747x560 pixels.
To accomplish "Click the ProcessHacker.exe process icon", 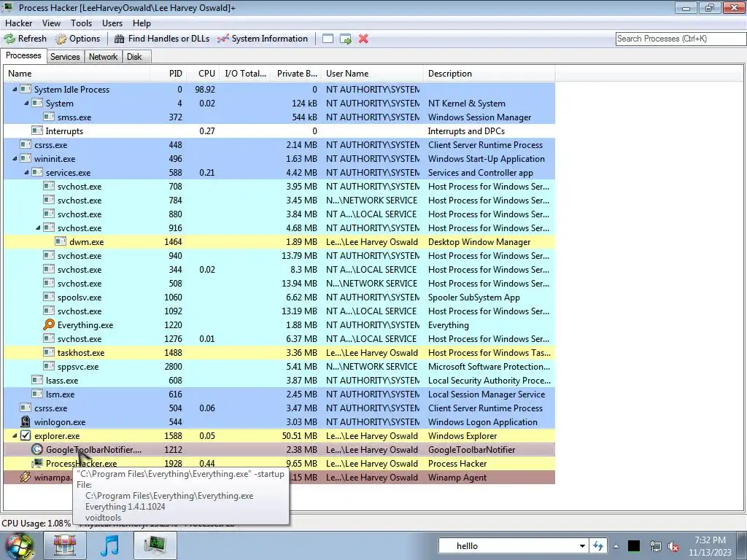I will pos(37,463).
